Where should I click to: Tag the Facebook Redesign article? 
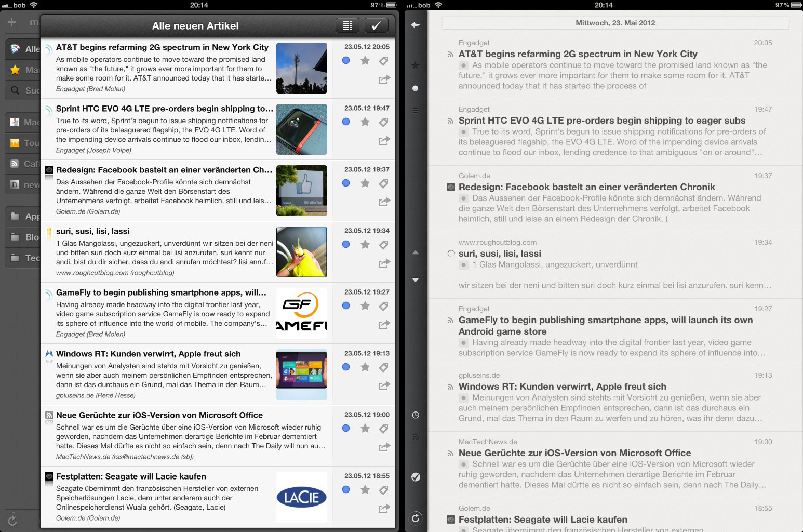tap(384, 183)
